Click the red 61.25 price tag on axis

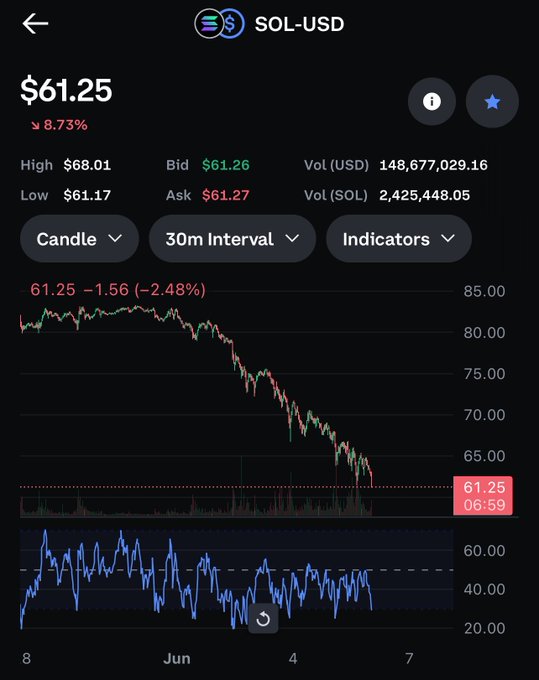tap(483, 496)
